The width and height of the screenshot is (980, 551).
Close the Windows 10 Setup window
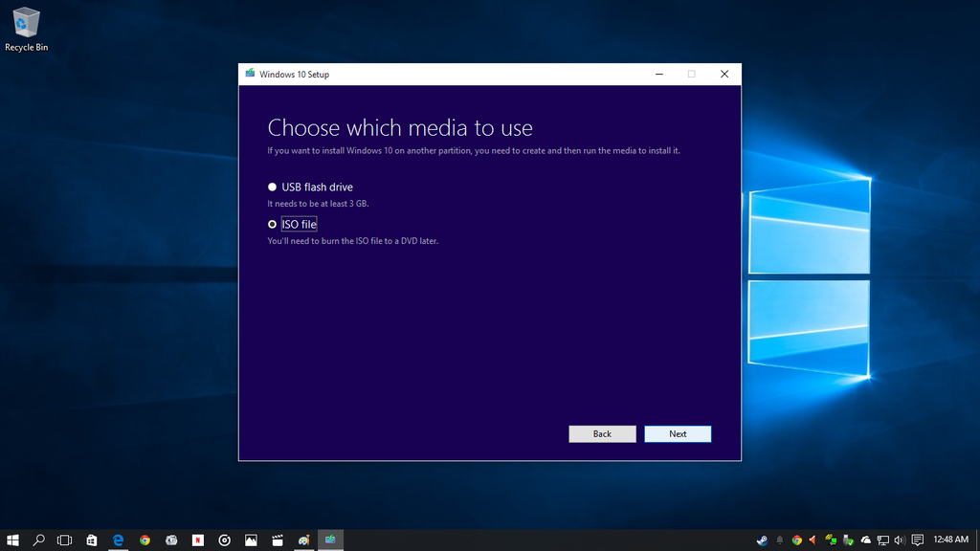[724, 74]
